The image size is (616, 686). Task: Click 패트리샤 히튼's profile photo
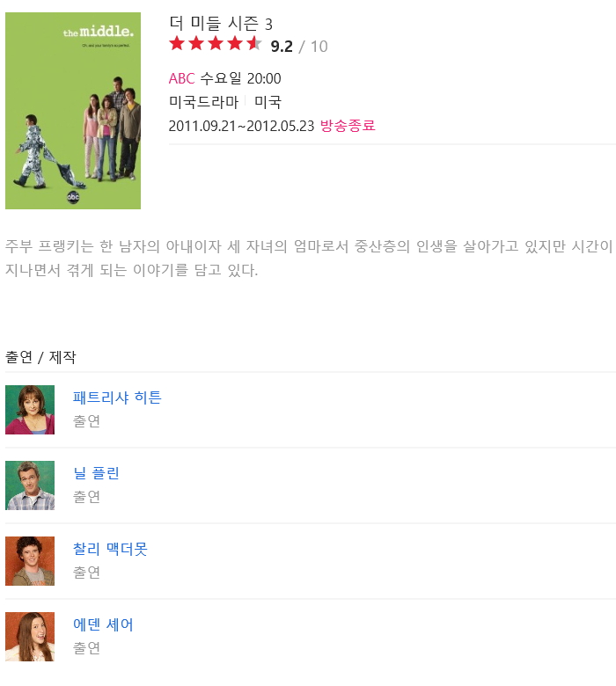pos(30,410)
